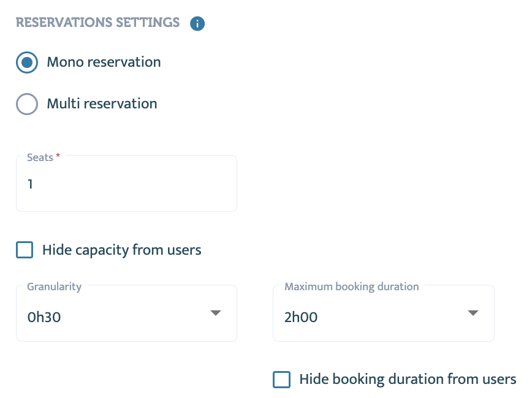Focus the Seats input field

(126, 184)
